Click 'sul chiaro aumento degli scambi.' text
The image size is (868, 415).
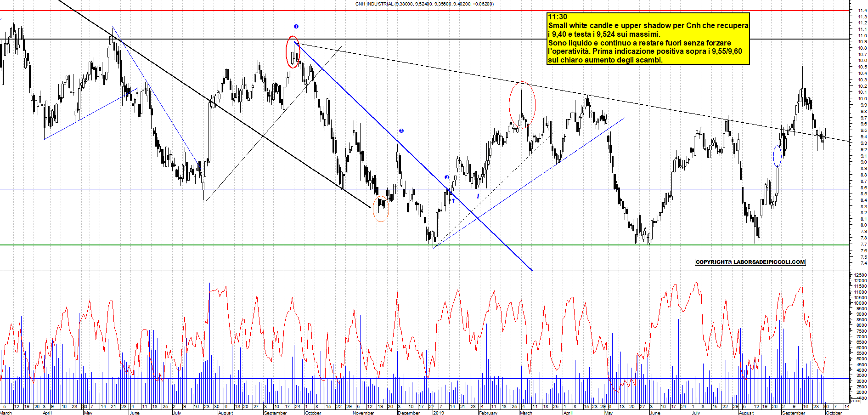coord(605,60)
